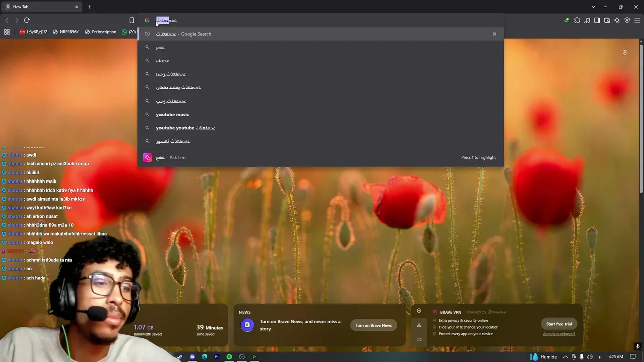Open the NRERB56K bookmark
Viewport: 644px width, 362px height.
[x=65, y=32]
